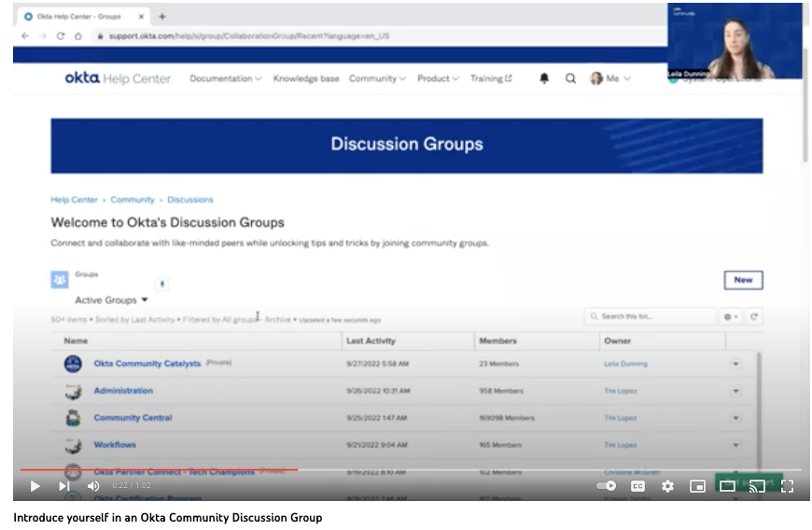Reload the browser page

point(60,35)
